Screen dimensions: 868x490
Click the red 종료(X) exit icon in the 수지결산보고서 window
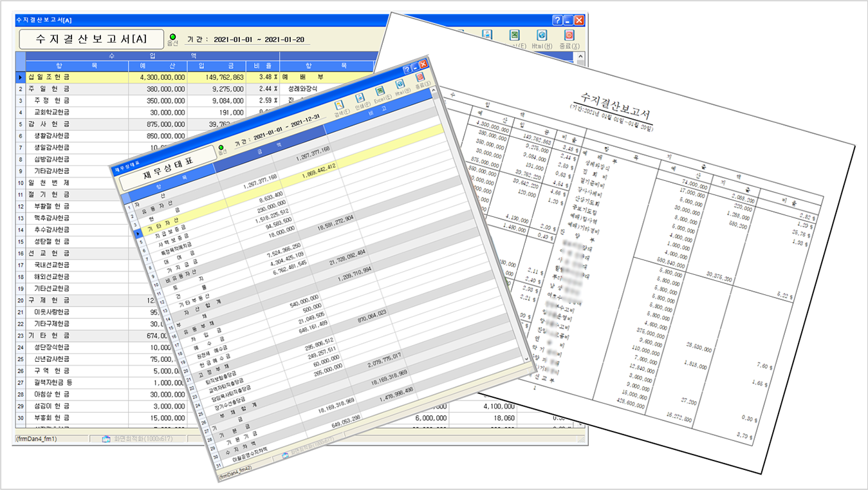tap(569, 36)
